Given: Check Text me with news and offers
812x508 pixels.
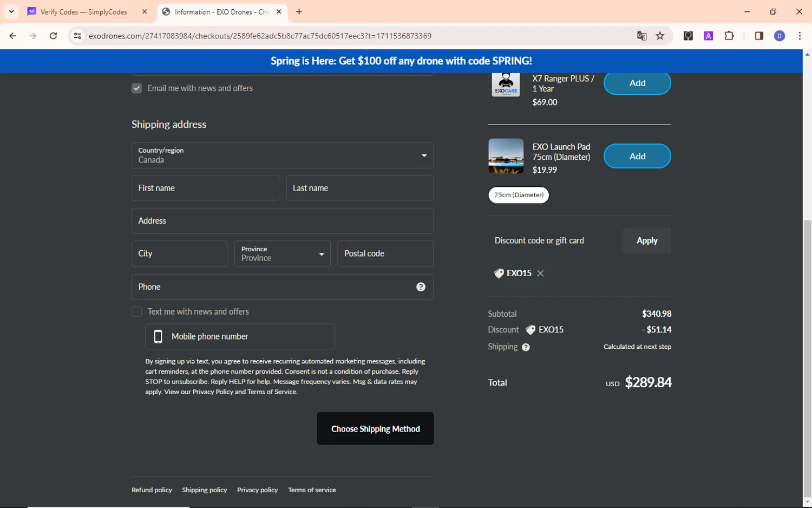Looking at the screenshot, I should 136,312.
